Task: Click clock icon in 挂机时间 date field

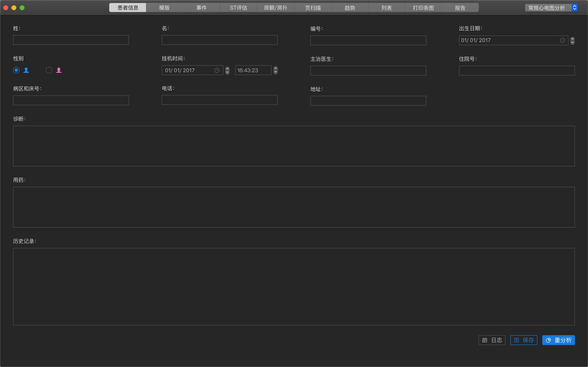Action: click(x=217, y=70)
